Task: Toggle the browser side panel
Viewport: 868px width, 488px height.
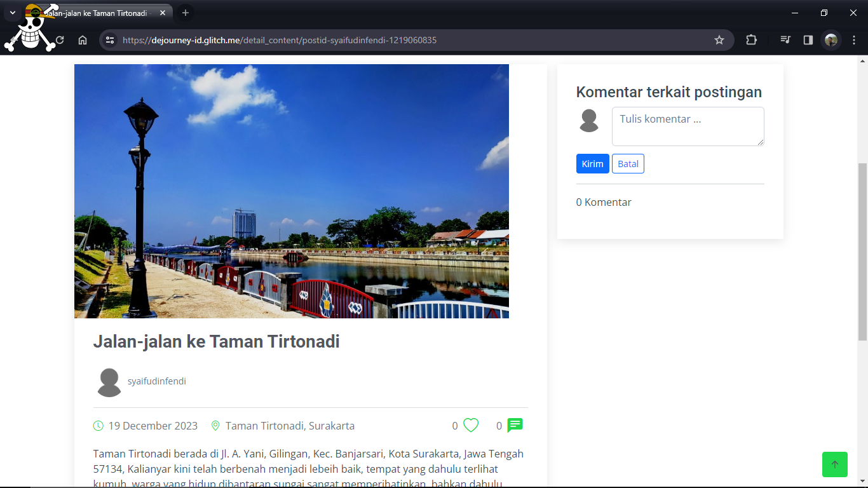Action: (x=808, y=40)
